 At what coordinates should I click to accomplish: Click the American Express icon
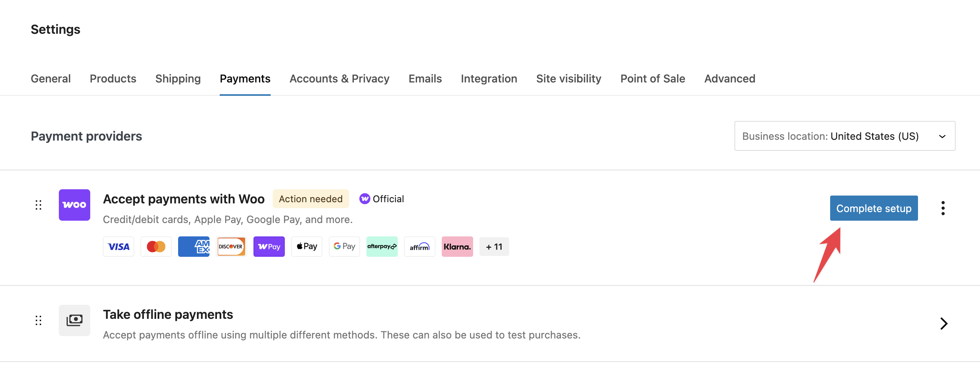194,247
